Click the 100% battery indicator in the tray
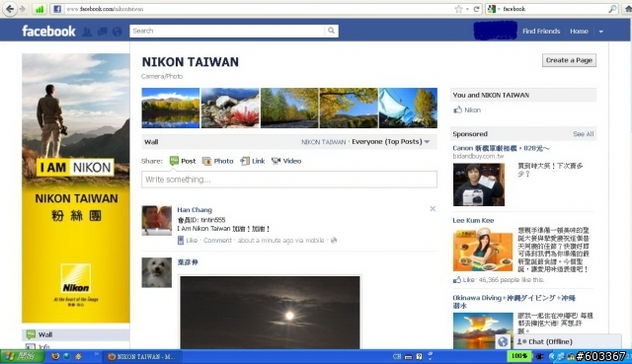 pos(519,356)
